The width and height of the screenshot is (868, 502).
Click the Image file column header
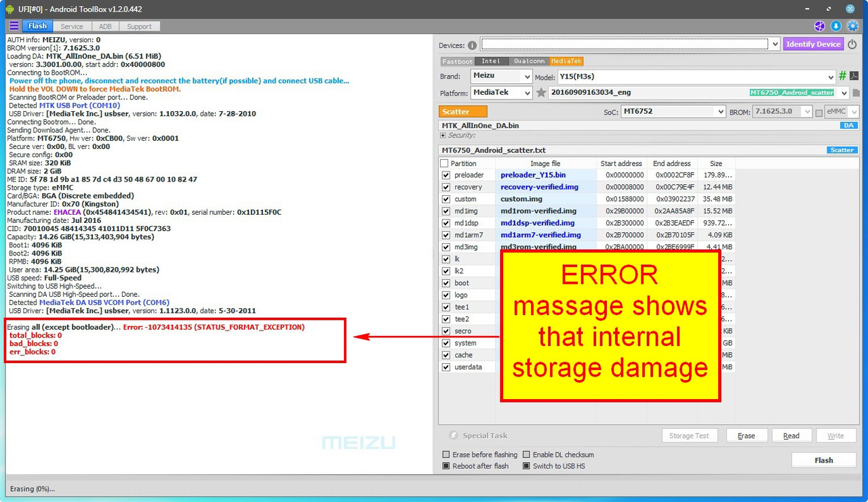[x=545, y=163]
